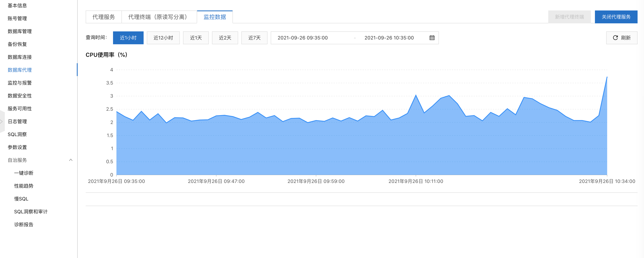The height and width of the screenshot is (258, 644).
Task: Open the calendar date picker icon
Action: 432,38
